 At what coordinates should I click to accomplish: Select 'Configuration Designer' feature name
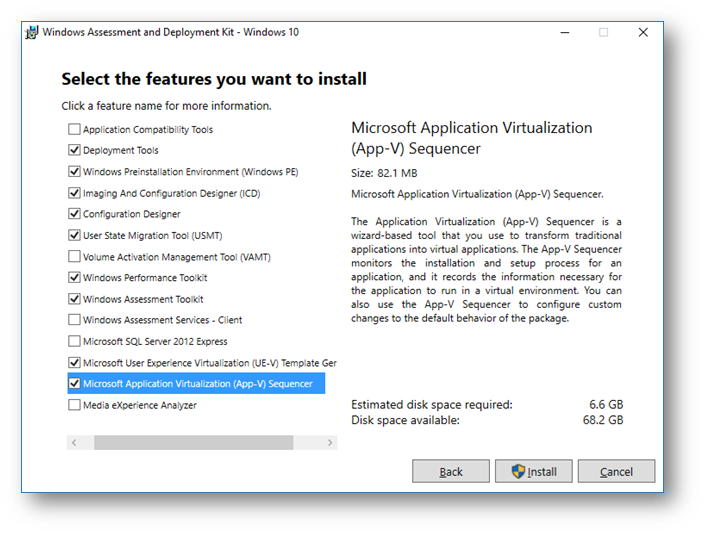[131, 214]
